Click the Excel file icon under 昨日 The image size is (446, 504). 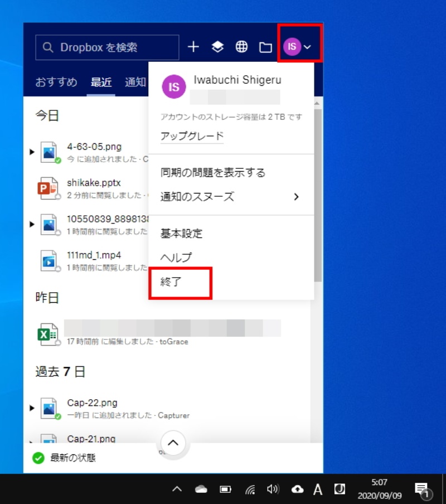pos(49,335)
